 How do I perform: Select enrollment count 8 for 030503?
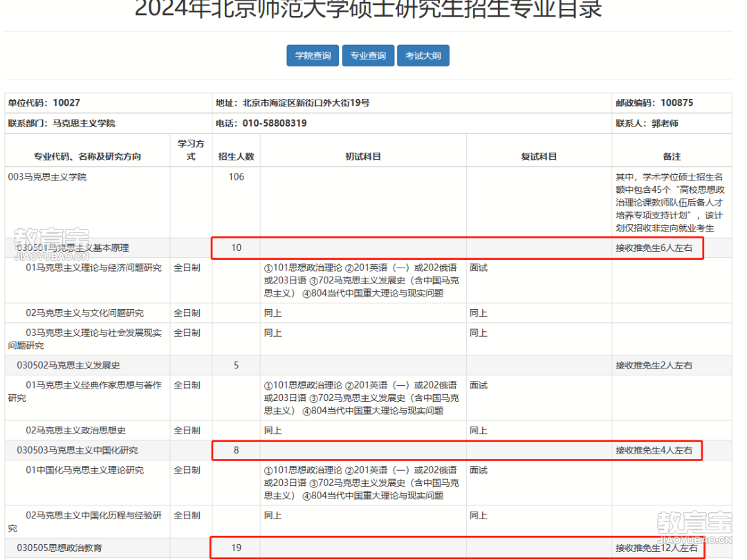click(237, 450)
